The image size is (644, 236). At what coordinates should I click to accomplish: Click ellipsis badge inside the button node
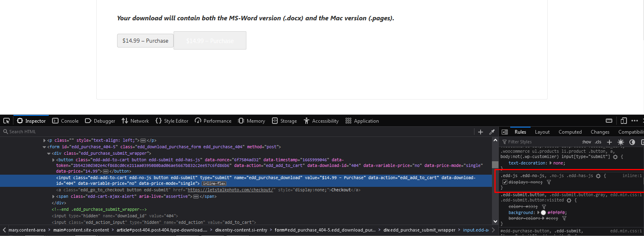(x=106, y=171)
